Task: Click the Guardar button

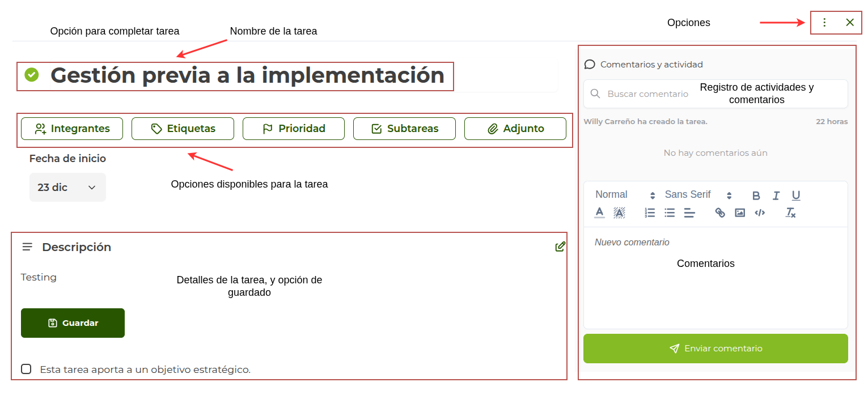Action: 73,322
